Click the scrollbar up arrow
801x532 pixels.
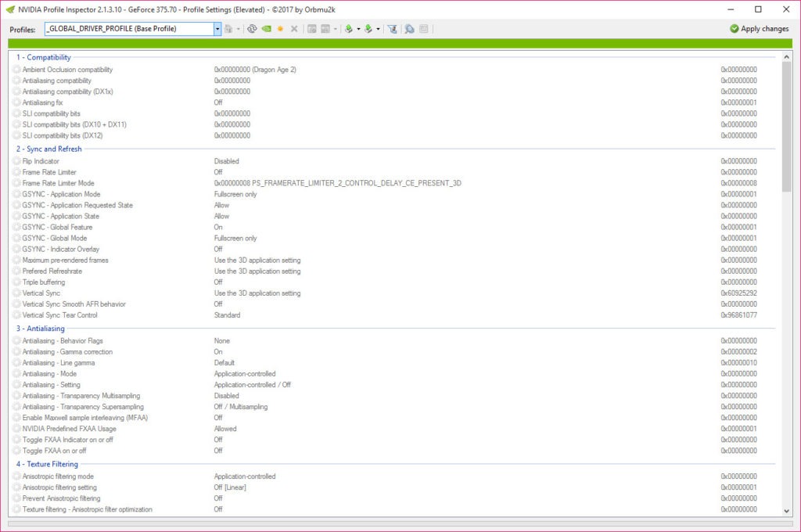[x=786, y=57]
